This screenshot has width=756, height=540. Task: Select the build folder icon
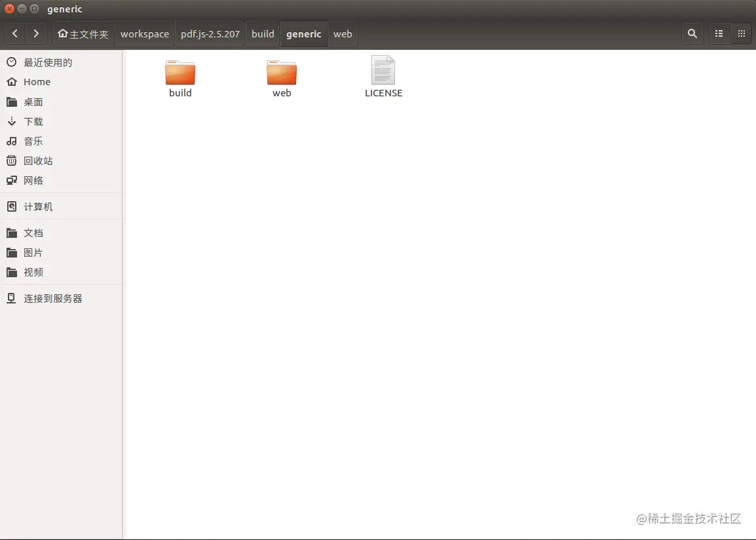coord(180,72)
